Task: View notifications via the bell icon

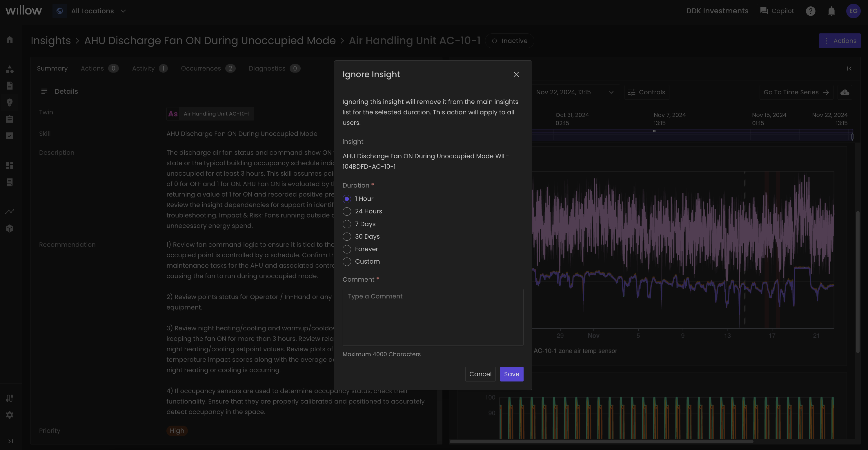Action: (x=831, y=11)
